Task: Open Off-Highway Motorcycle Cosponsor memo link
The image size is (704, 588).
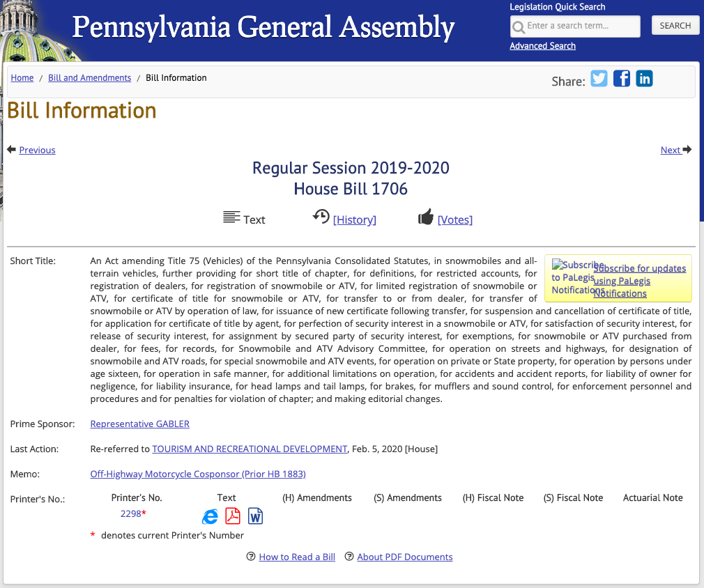Action: coord(198,474)
